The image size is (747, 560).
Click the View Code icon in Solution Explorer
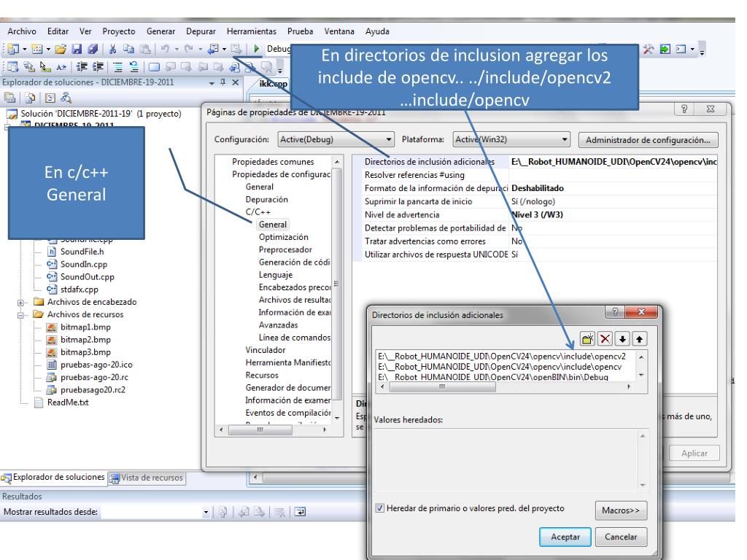pos(50,98)
